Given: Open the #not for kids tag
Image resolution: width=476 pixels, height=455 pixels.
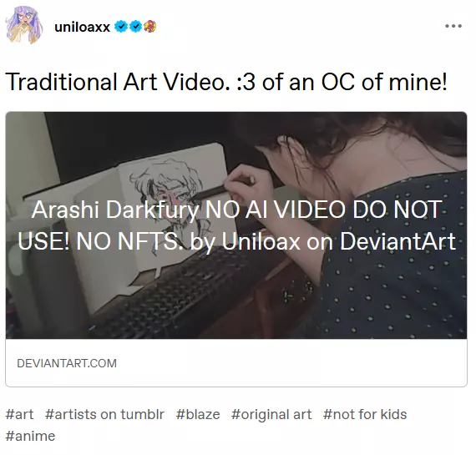Looking at the screenshot, I should coord(365,414).
